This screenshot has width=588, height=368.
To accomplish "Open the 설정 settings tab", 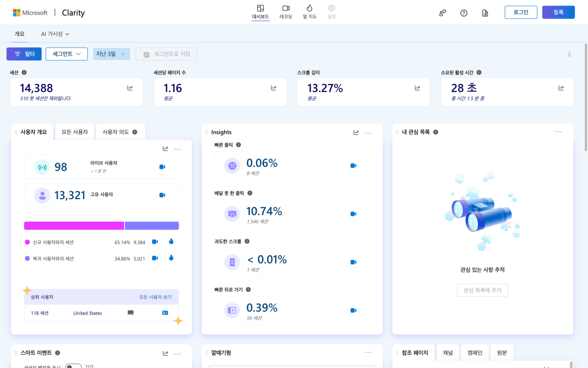I will click(332, 12).
